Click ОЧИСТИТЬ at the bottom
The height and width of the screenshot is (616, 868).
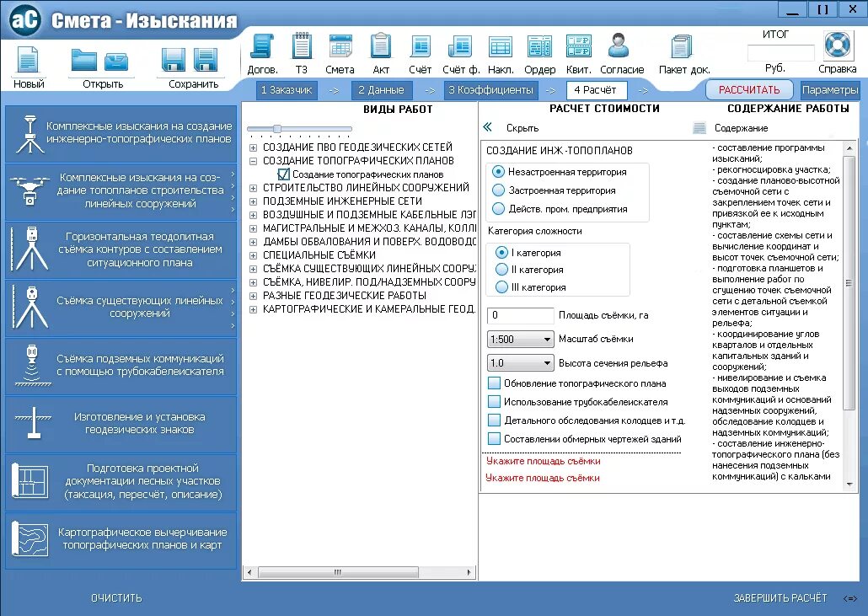(116, 597)
